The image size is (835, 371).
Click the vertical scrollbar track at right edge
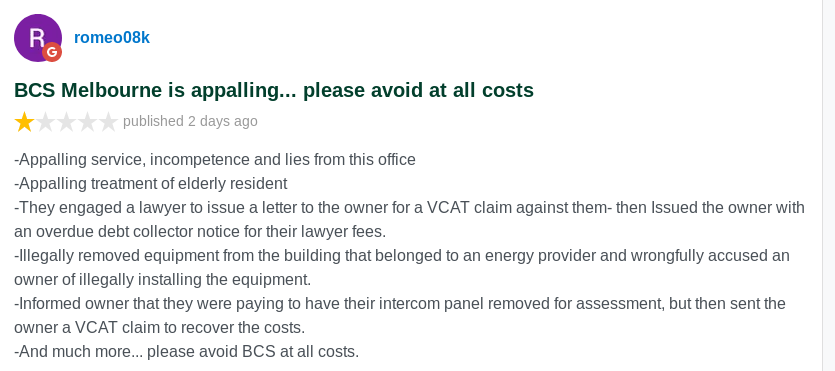coord(828,185)
